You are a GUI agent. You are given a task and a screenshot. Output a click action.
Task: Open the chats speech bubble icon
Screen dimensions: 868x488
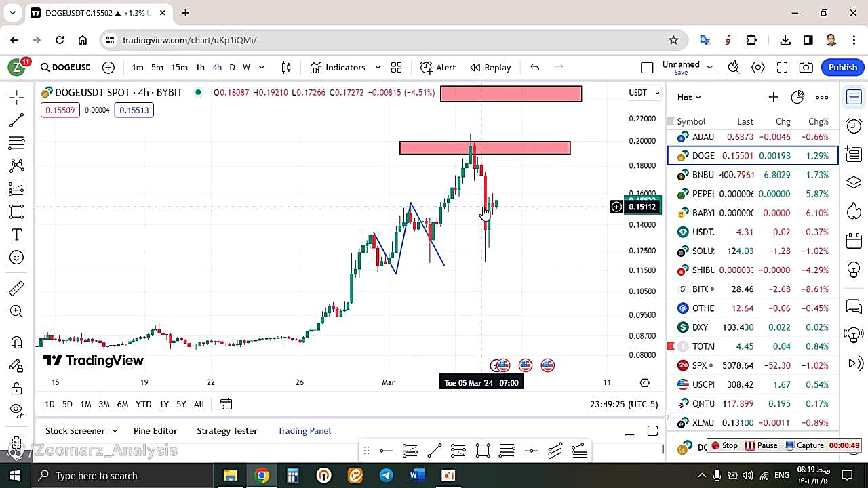point(854,307)
